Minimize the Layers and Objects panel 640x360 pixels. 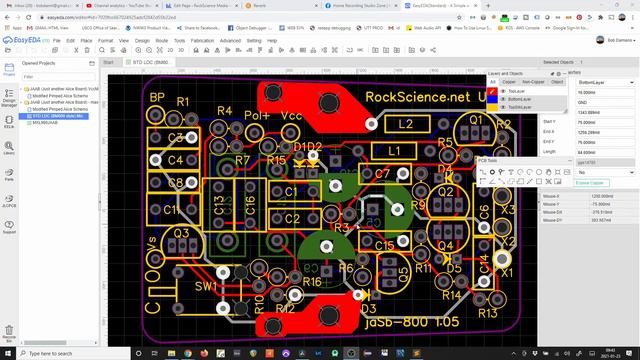(x=564, y=74)
